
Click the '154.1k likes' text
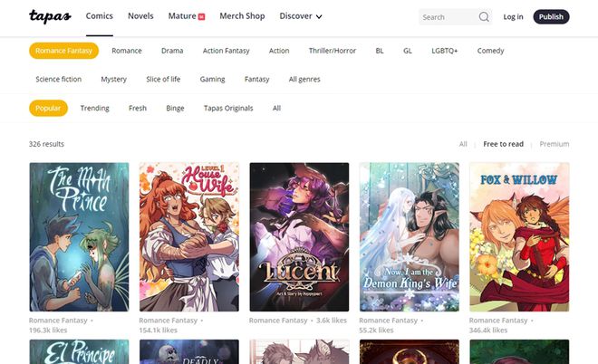click(x=159, y=330)
